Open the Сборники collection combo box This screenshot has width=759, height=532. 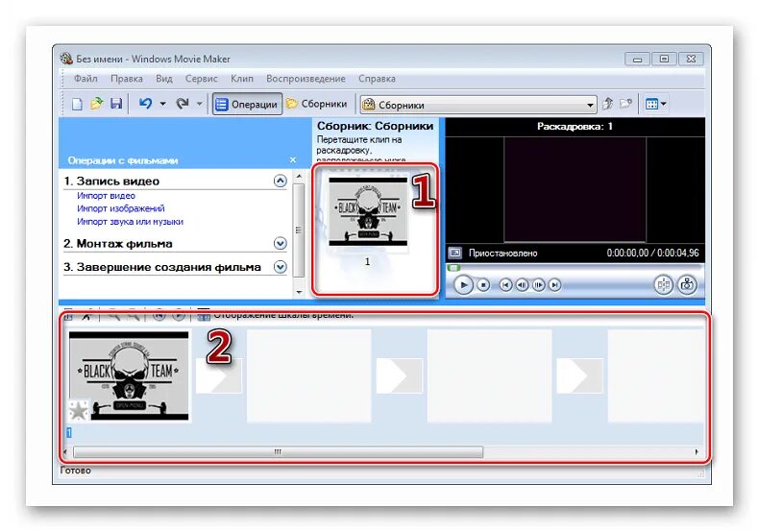pos(478,105)
